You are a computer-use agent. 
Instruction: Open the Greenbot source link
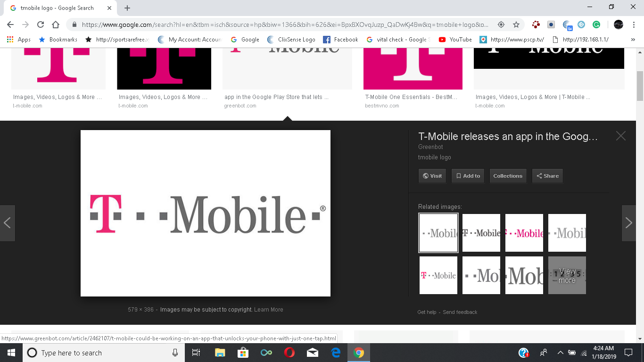pos(430,147)
